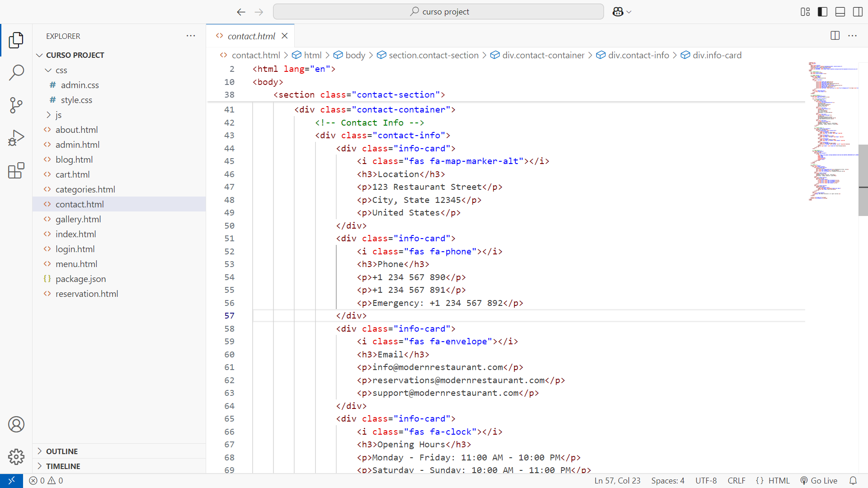The height and width of the screenshot is (488, 868).
Task: Click the remote window status icon
Action: pyautogui.click(x=11, y=481)
